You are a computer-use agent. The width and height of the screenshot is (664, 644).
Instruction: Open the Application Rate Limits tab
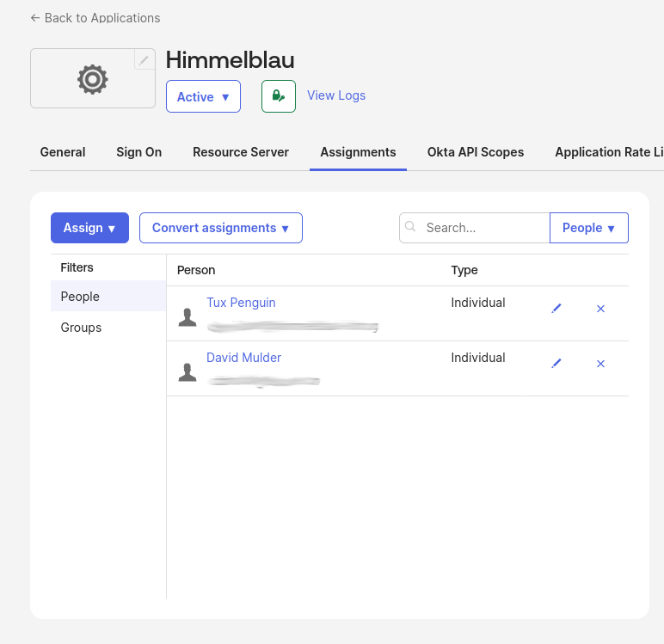pyautogui.click(x=609, y=152)
